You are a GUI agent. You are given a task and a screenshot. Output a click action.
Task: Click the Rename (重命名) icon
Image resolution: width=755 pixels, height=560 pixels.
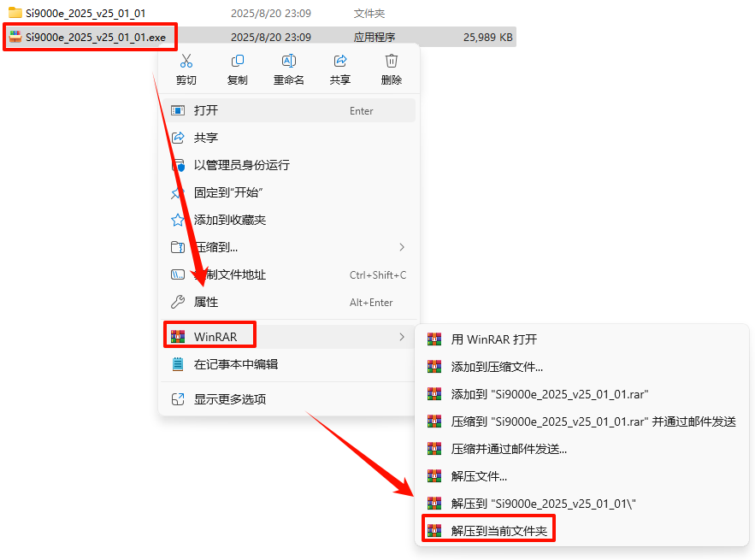pos(289,62)
